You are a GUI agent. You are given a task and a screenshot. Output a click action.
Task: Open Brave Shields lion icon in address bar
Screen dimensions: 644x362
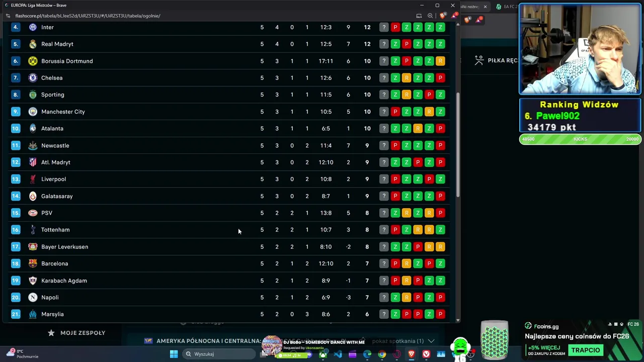443,16
